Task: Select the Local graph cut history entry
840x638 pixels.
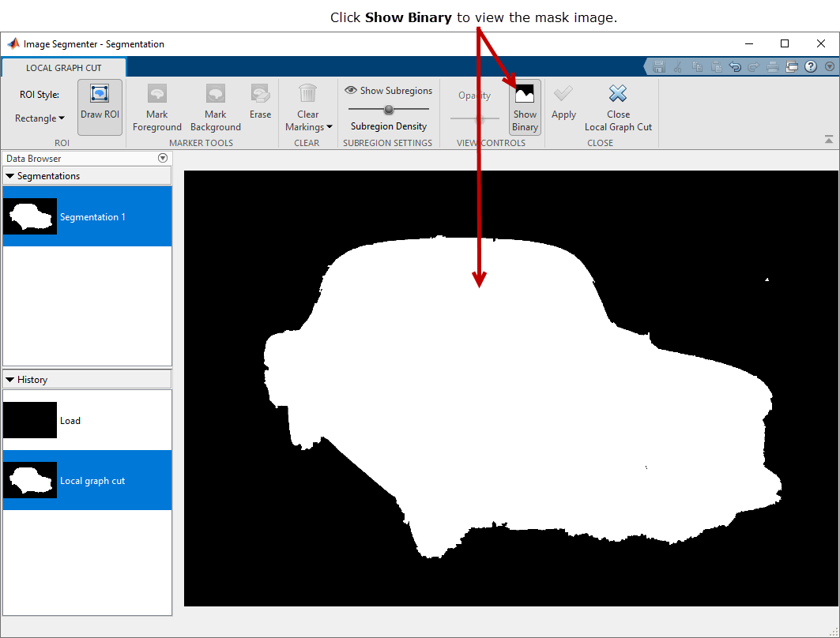Action: pyautogui.click(x=88, y=480)
